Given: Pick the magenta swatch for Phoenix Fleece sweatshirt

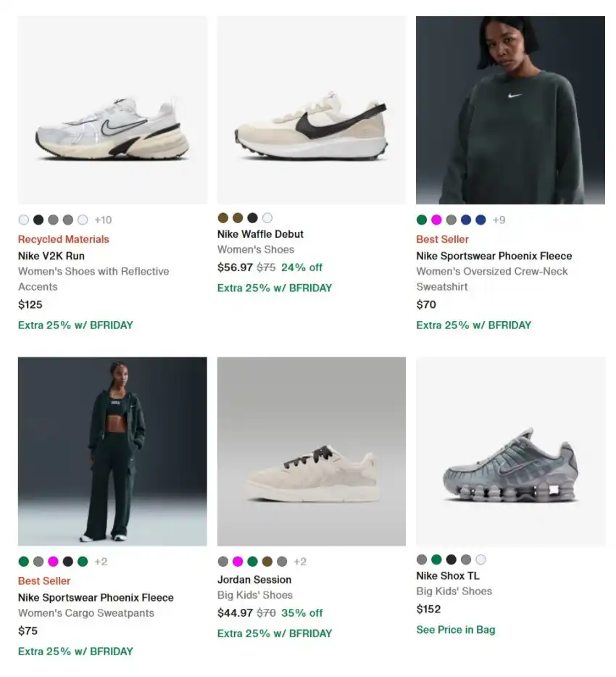Looking at the screenshot, I should click(x=436, y=220).
